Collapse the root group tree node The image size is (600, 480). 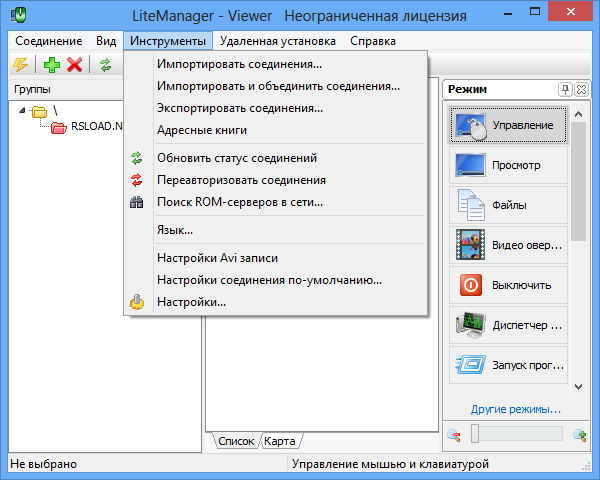[x=22, y=111]
